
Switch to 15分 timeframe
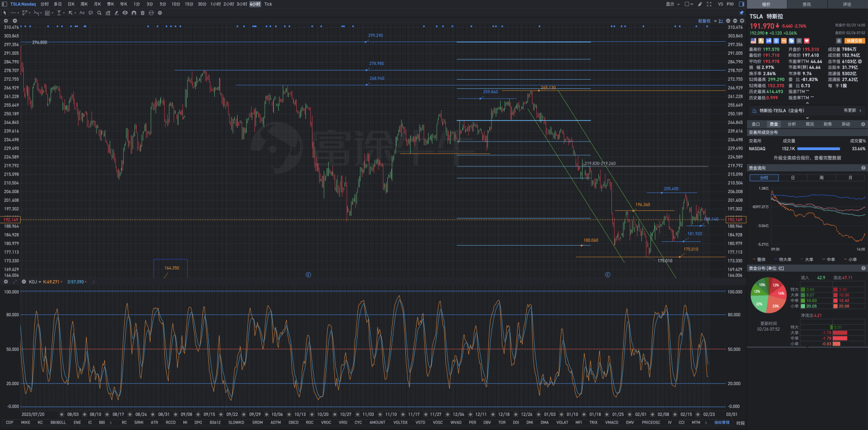point(189,4)
